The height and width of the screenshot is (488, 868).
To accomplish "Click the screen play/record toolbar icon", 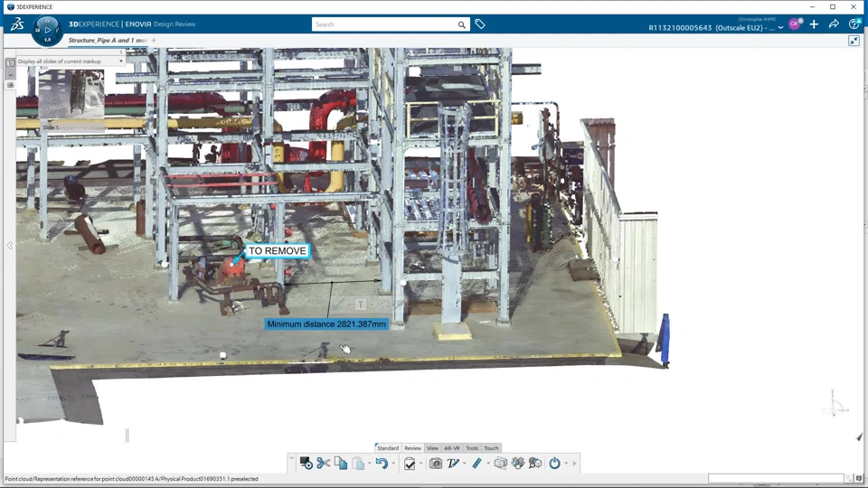I will [x=306, y=463].
